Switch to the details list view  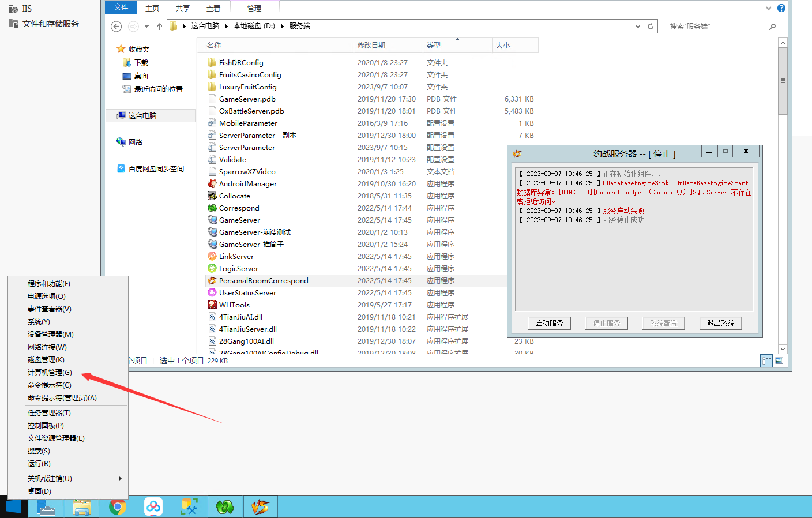click(x=766, y=361)
